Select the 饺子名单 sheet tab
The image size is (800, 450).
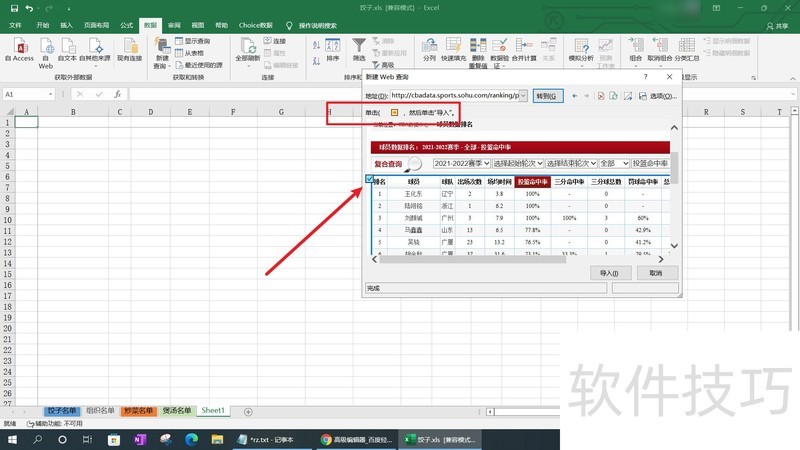pos(62,411)
